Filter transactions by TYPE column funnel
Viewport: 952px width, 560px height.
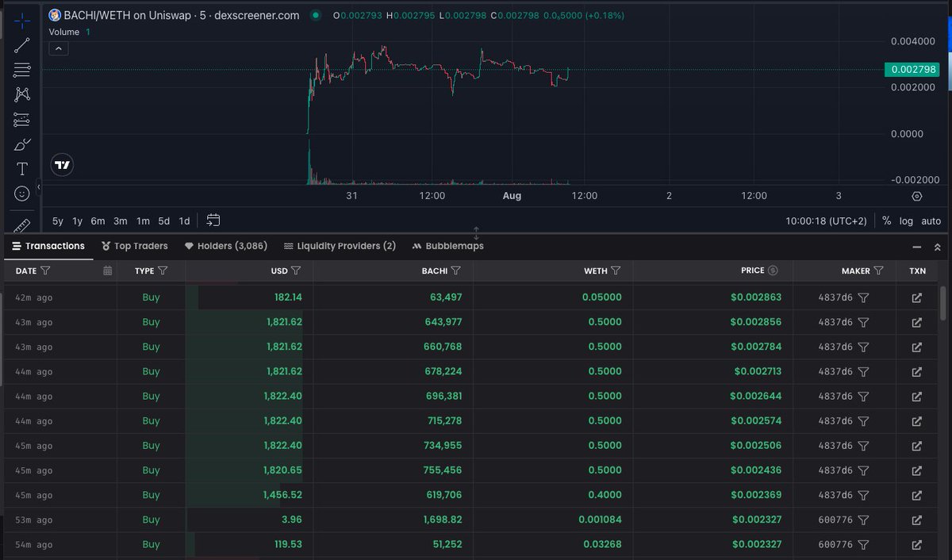click(163, 270)
